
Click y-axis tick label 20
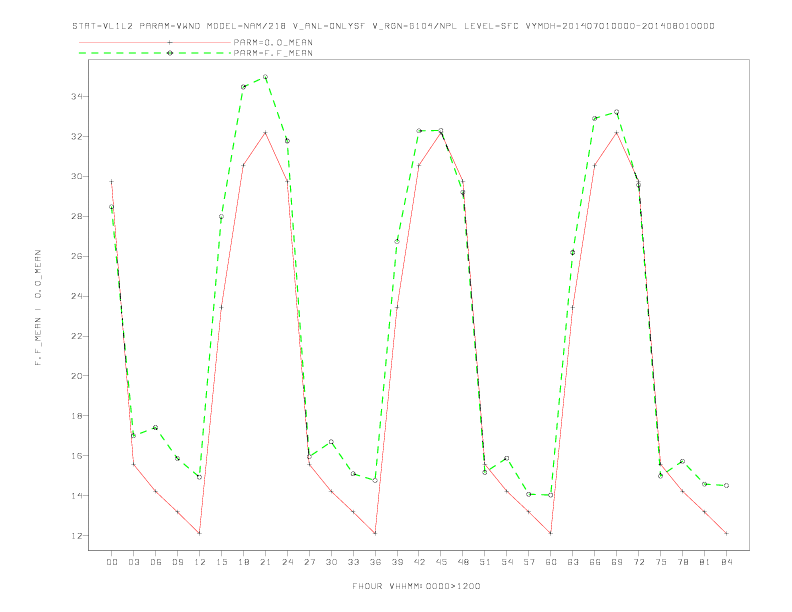click(77, 376)
